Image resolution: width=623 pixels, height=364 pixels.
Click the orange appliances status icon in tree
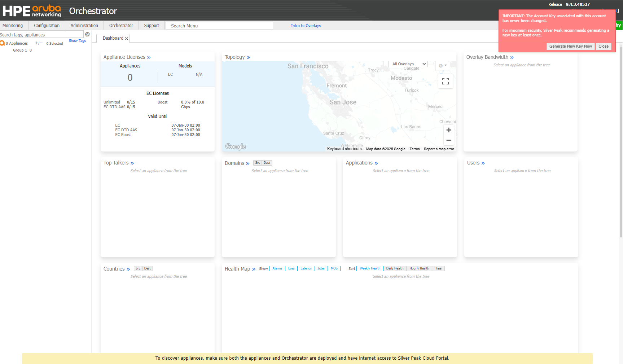coord(2,43)
